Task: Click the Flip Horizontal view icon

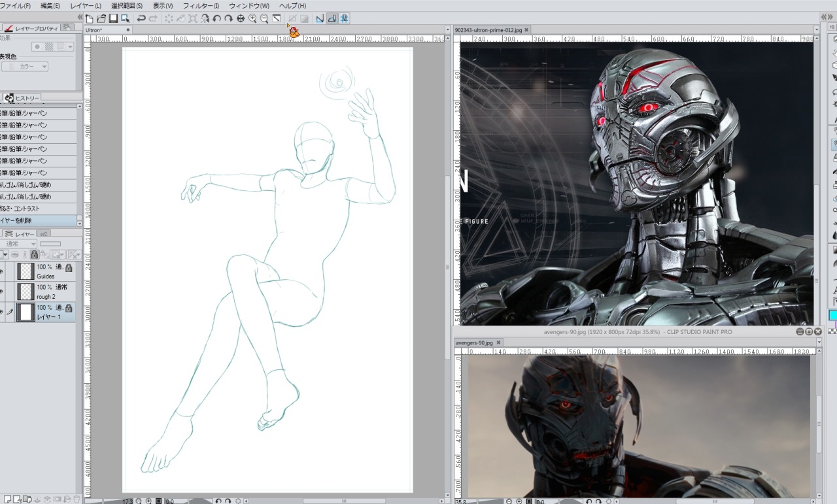Action: [205, 19]
